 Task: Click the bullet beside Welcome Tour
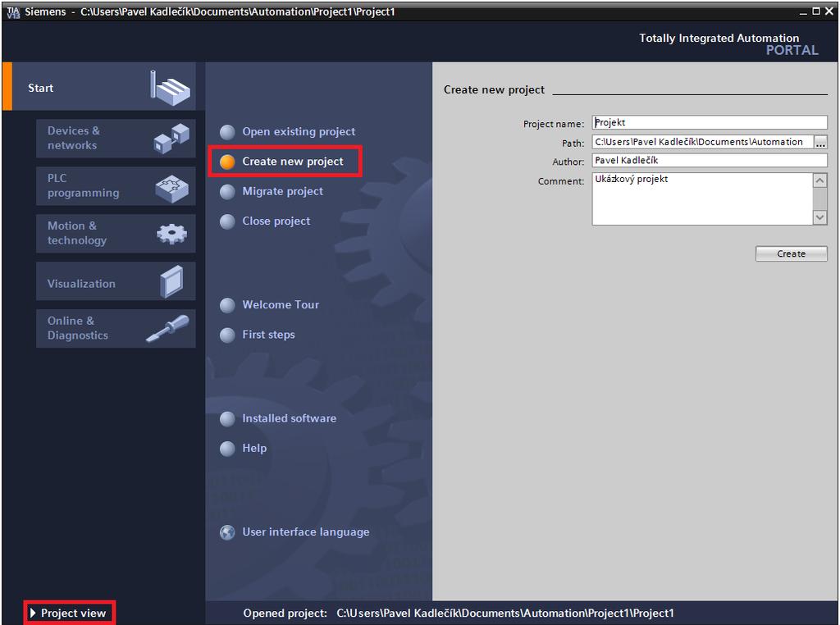(x=228, y=305)
